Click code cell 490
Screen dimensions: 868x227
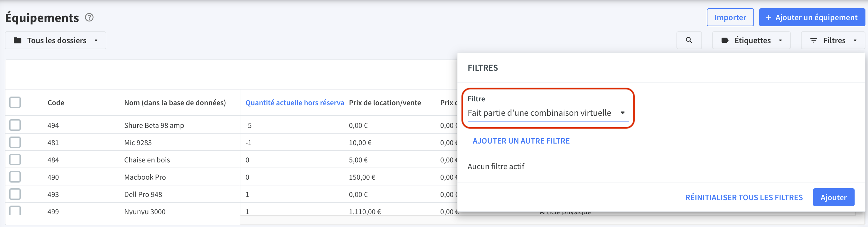53,177
